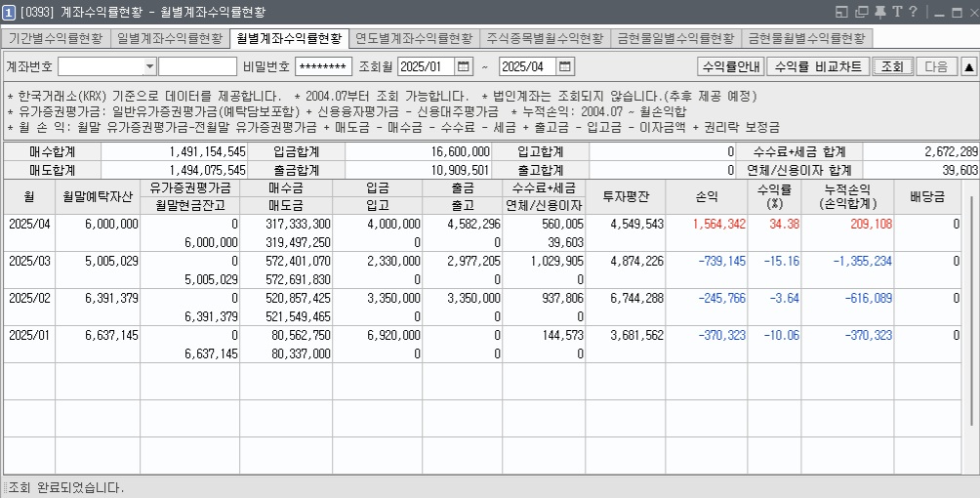Click the 다음 next button
Viewport: 980px width, 498px height.
pyautogui.click(x=936, y=66)
